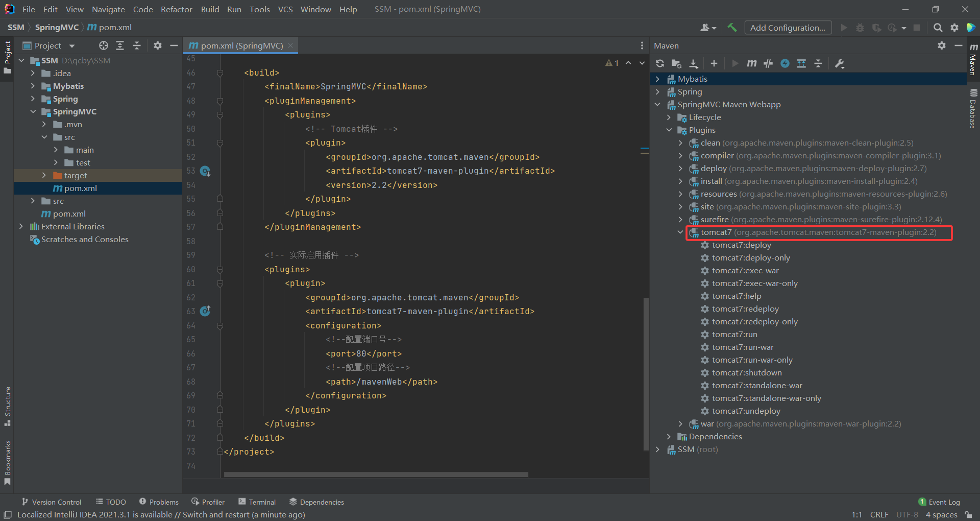Viewport: 980px width, 521px height.
Task: Select opened file target icon in Project
Action: tap(104, 45)
